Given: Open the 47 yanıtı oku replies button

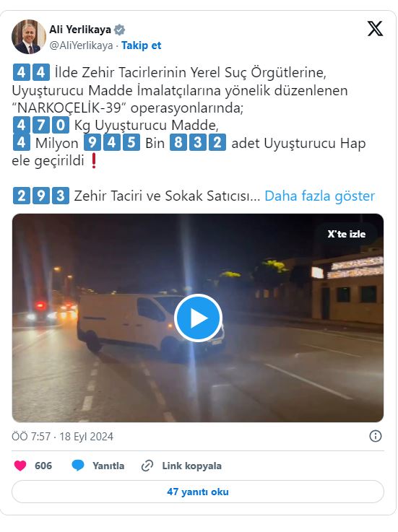Looking at the screenshot, I should [198, 492].
